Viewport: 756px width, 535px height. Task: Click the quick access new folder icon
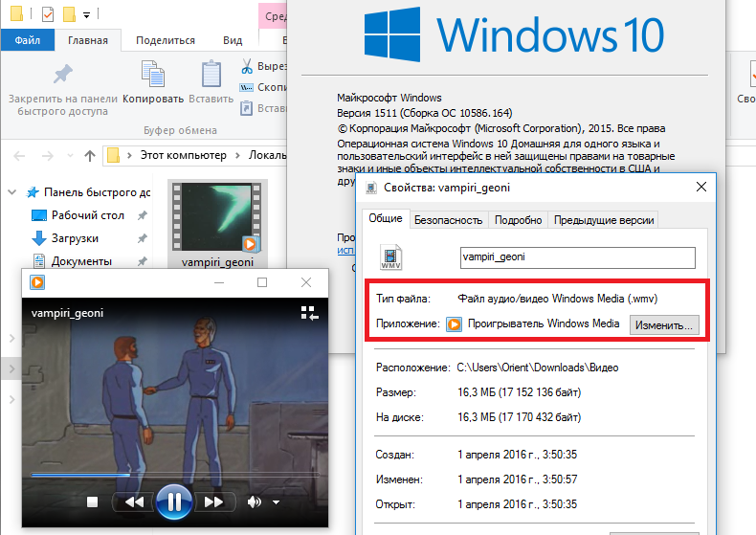[x=69, y=14]
